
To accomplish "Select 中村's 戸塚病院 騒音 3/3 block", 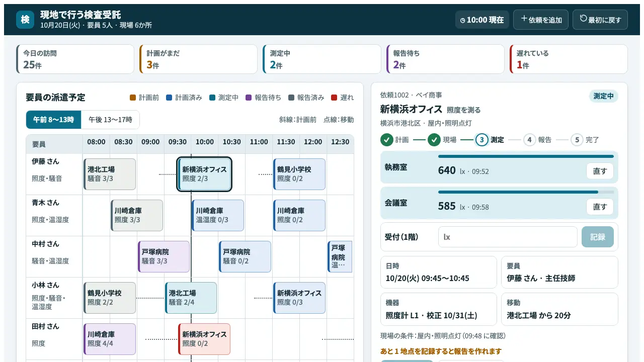I will tap(164, 257).
